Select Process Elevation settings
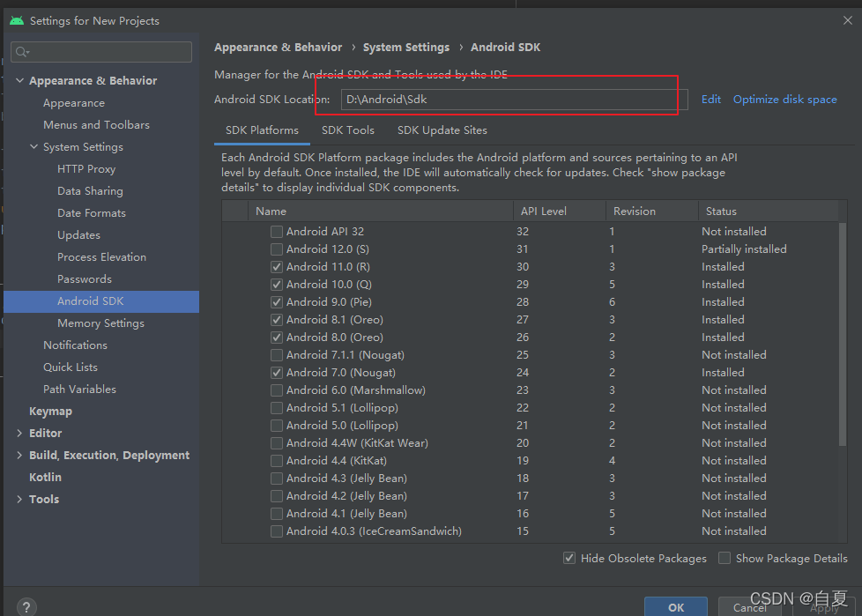 [101, 256]
